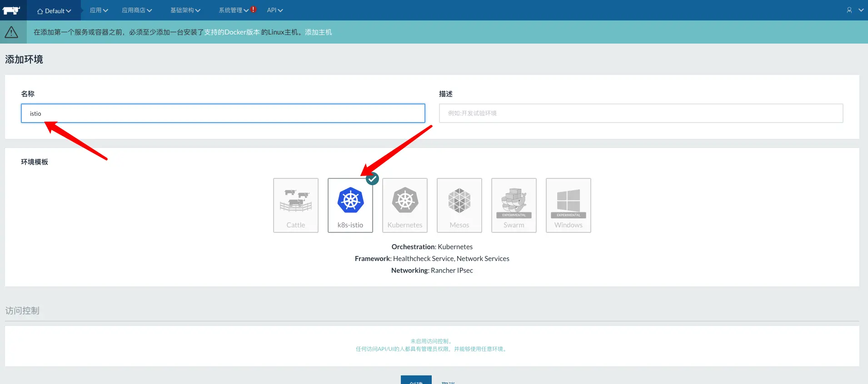Select the experimental Swarm template
This screenshot has width=868, height=384.
coord(514,205)
